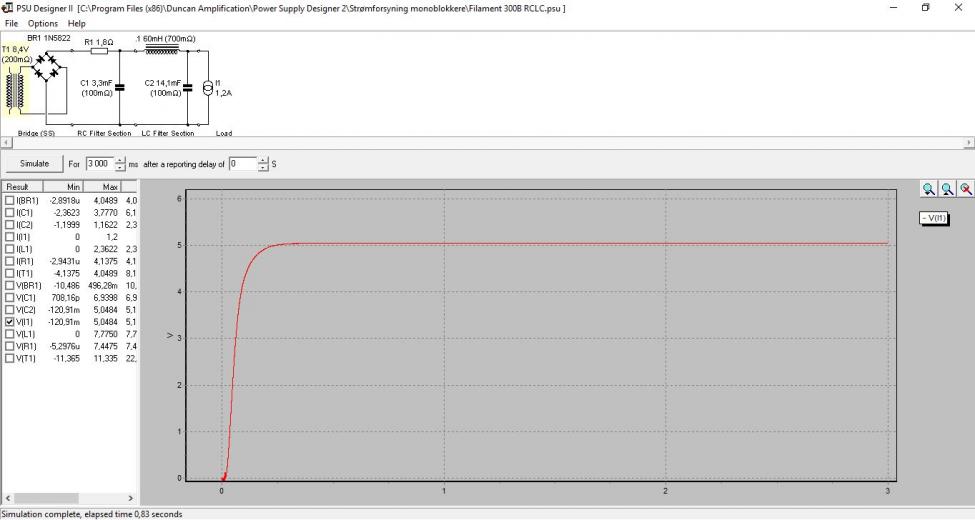Image resolution: width=975 pixels, height=520 pixels.
Task: Select the BR1 bridge rectifier diode symbol
Action: [x=46, y=67]
